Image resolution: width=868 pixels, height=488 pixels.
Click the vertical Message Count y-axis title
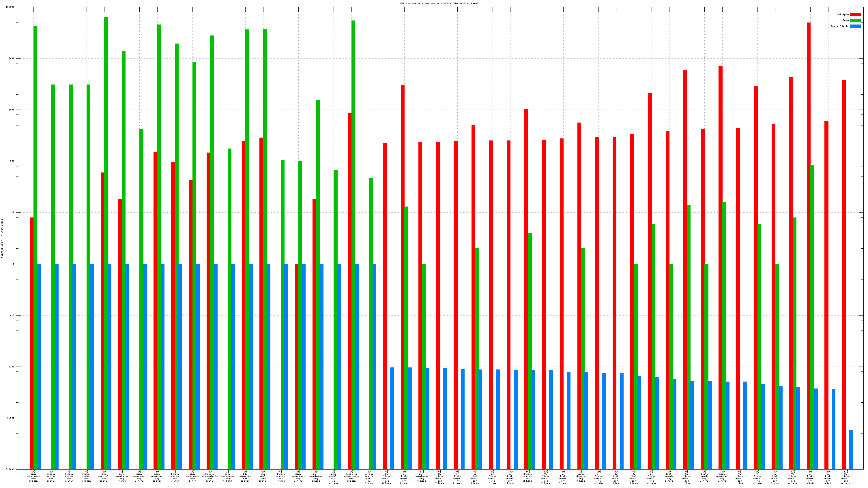coord(2,238)
